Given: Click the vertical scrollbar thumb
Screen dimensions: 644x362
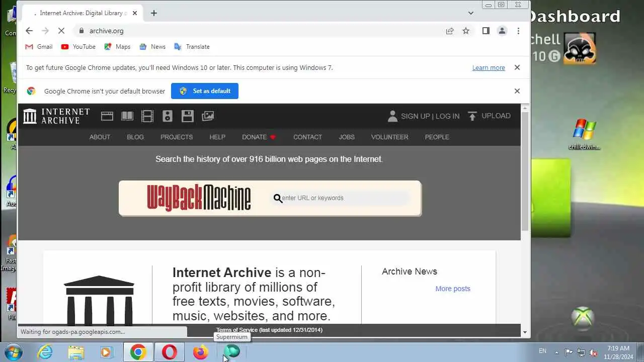Looking at the screenshot, I should tap(525, 172).
